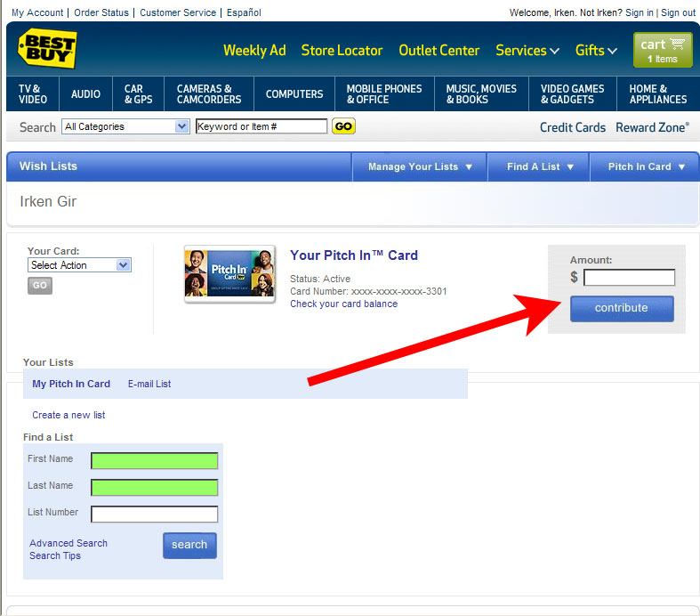The width and height of the screenshot is (700, 616).
Task: Open the Find A List menu
Action: (540, 166)
